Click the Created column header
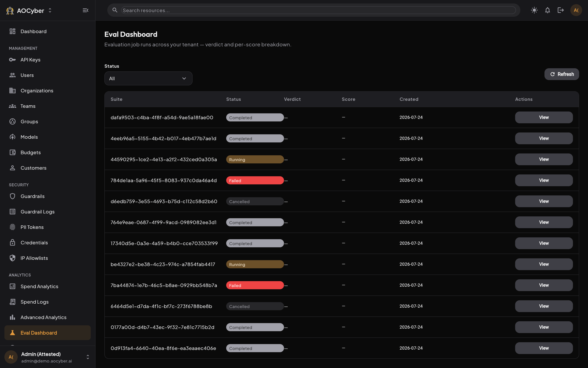The width and height of the screenshot is (588, 368). tap(409, 99)
